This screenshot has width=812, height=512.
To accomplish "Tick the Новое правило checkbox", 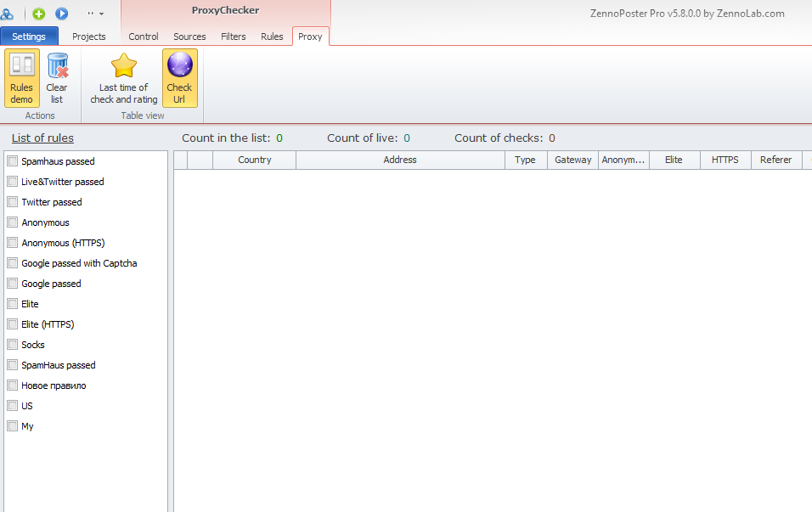I will click(x=13, y=385).
